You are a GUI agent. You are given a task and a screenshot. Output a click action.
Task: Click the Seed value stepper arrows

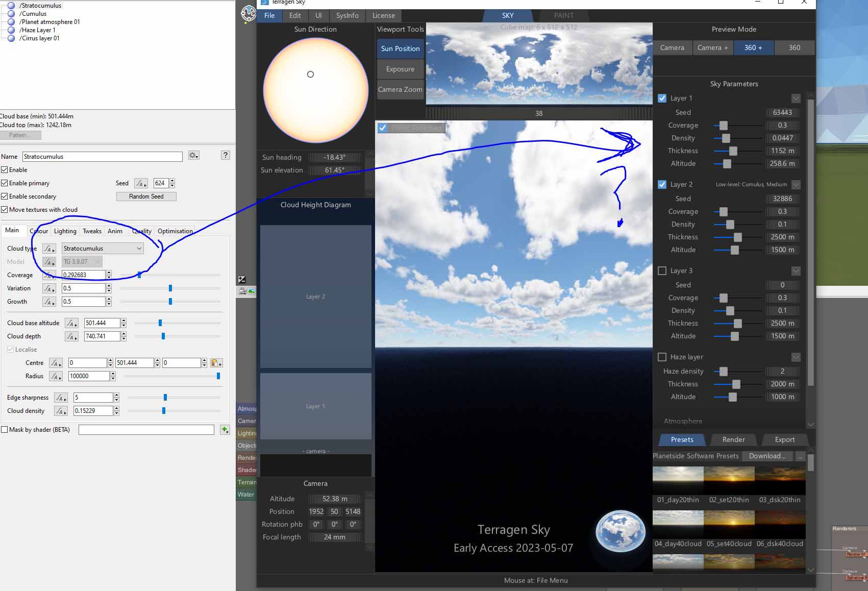click(x=172, y=183)
